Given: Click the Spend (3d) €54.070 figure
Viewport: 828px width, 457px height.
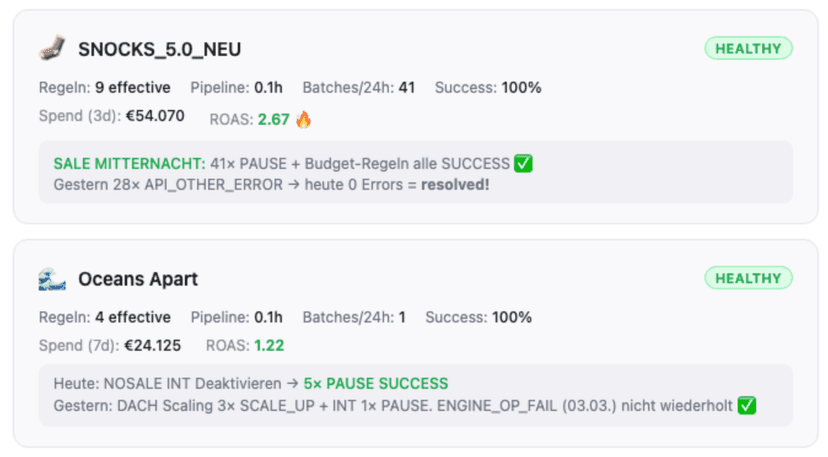Looking at the screenshot, I should (154, 115).
